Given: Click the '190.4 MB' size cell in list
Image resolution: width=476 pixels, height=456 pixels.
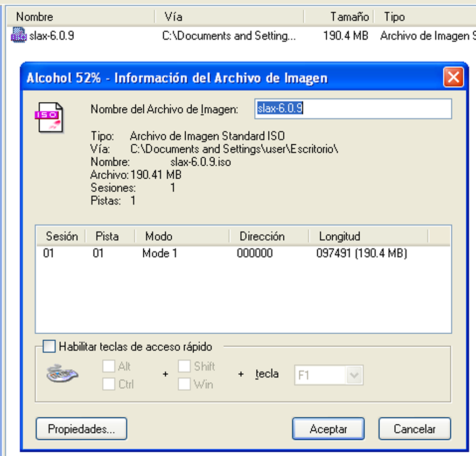Looking at the screenshot, I should (345, 35).
